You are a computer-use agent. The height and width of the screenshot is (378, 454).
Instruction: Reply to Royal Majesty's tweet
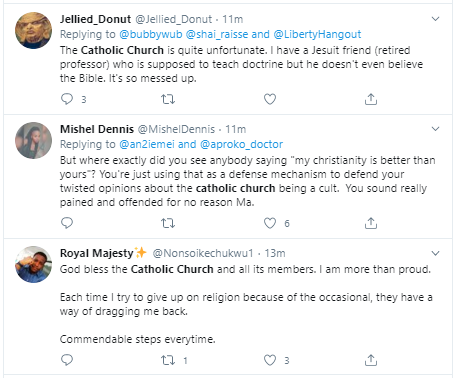(x=67, y=360)
